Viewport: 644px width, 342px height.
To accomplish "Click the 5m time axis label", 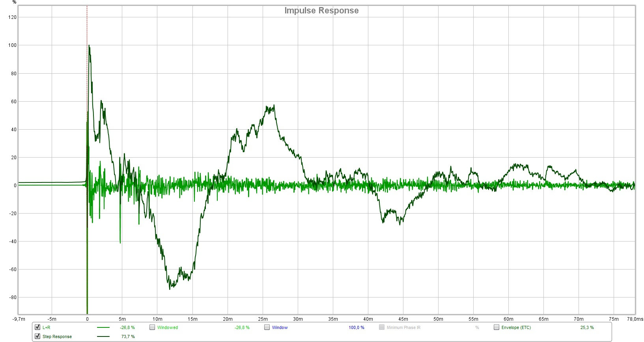I will click(x=122, y=319).
